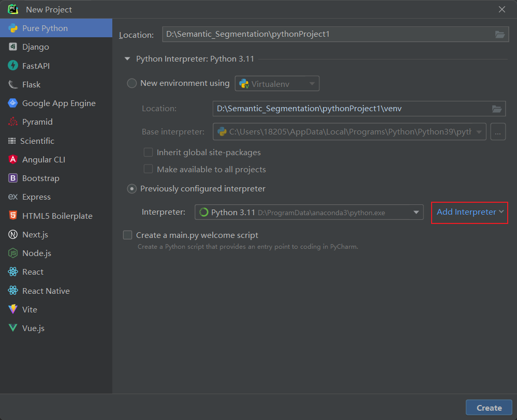Screen dimensions: 517x420
Task: Click the Google App Engine label
Action: (x=59, y=103)
